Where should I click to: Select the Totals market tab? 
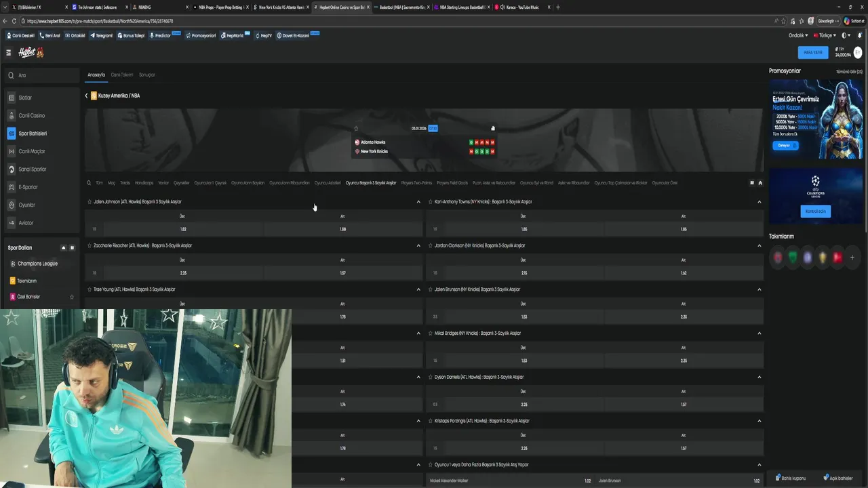[125, 183]
